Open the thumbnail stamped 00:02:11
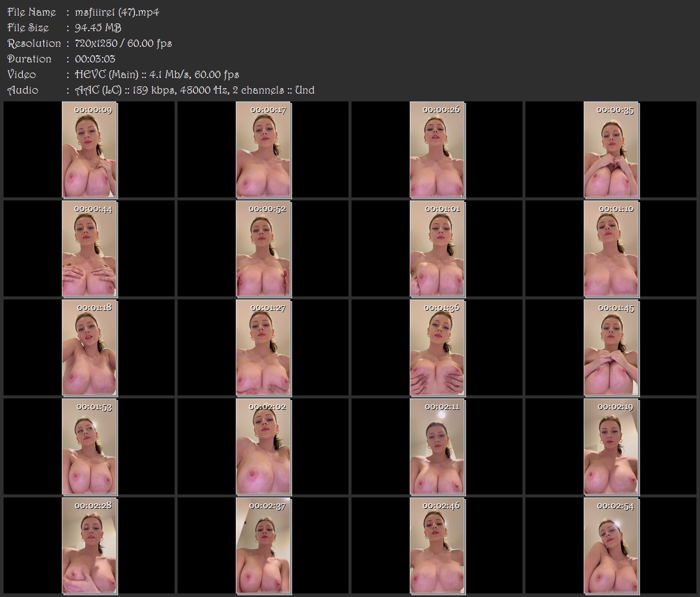 [437, 447]
